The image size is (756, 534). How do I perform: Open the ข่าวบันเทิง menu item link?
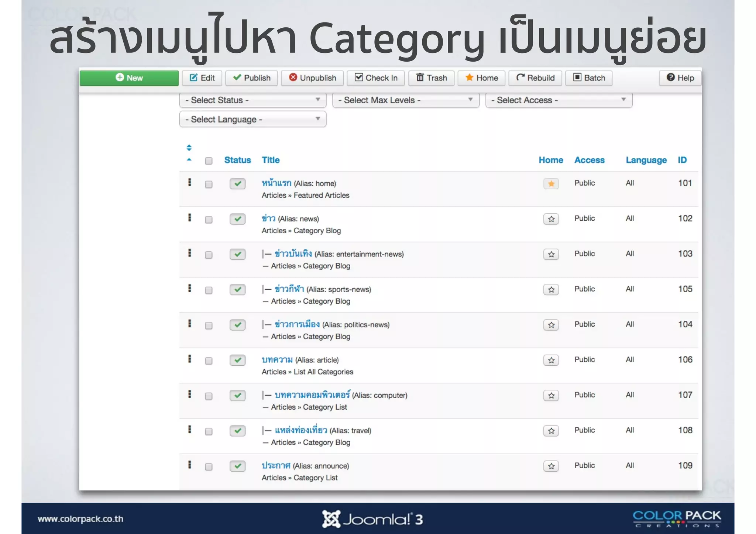click(293, 254)
